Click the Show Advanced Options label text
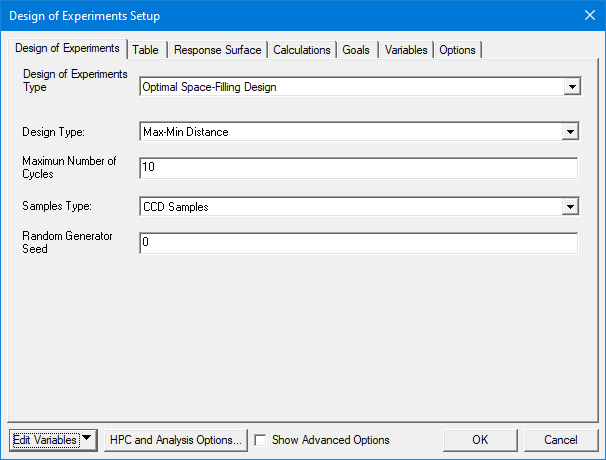The width and height of the screenshot is (606, 460). tap(330, 440)
